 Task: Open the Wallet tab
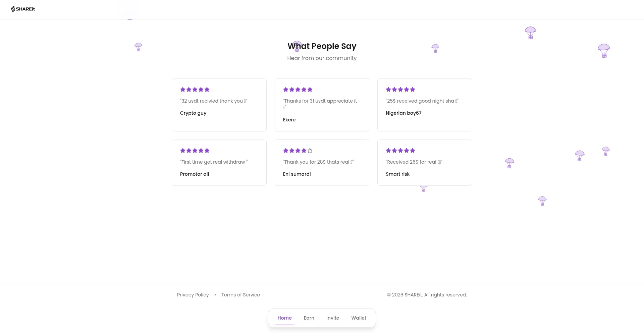359,318
